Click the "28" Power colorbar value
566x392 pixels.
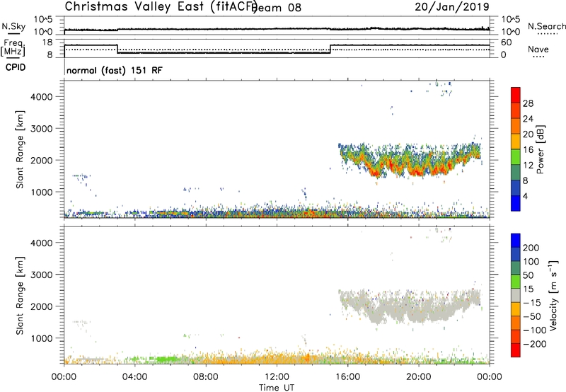528,103
